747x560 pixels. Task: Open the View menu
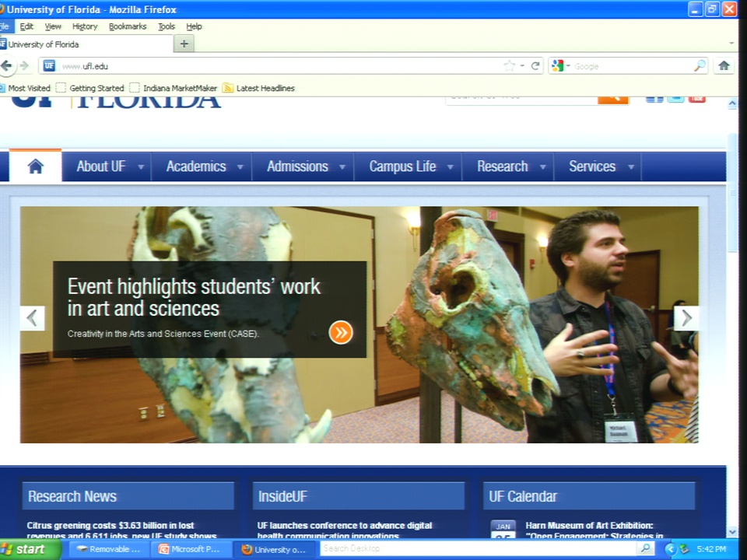coord(53,26)
